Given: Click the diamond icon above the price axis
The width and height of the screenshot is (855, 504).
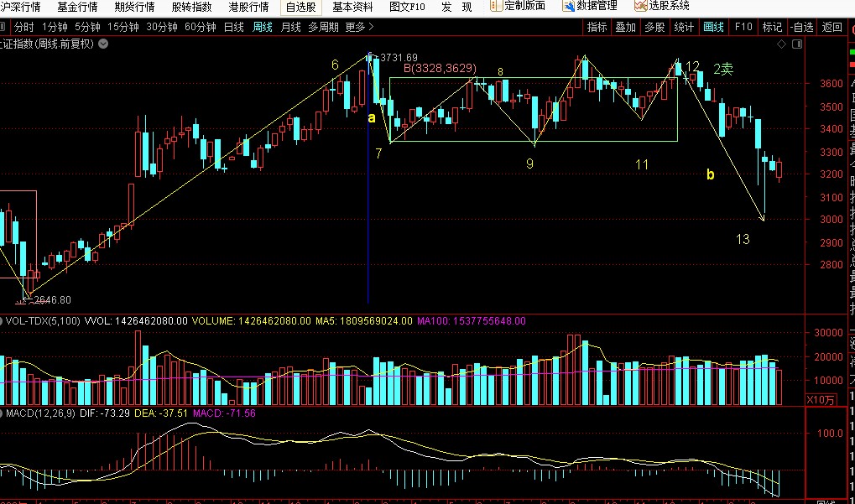Looking at the screenshot, I should pos(781,43).
